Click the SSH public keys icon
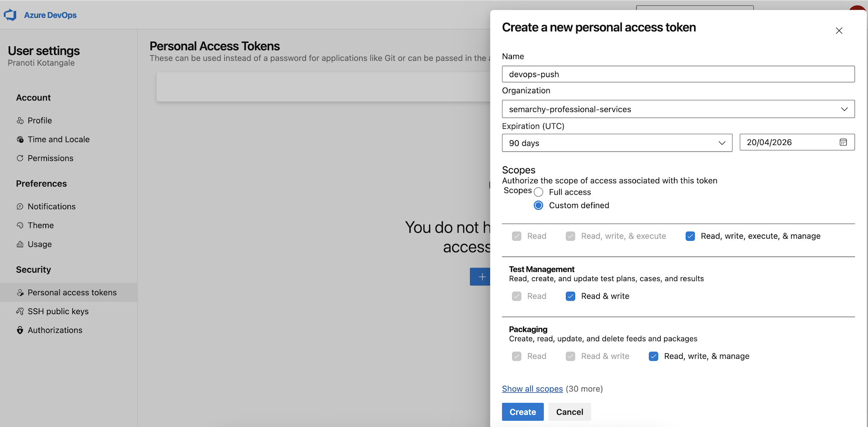868x427 pixels. click(20, 311)
